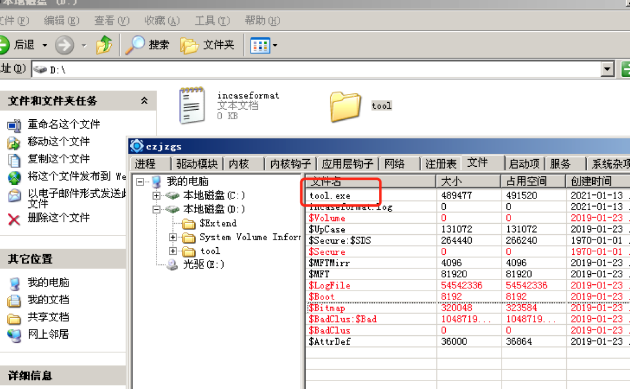The height and width of the screenshot is (389, 630).
Task: Collapse Local Disk (D:) tree node
Action: coord(156,209)
